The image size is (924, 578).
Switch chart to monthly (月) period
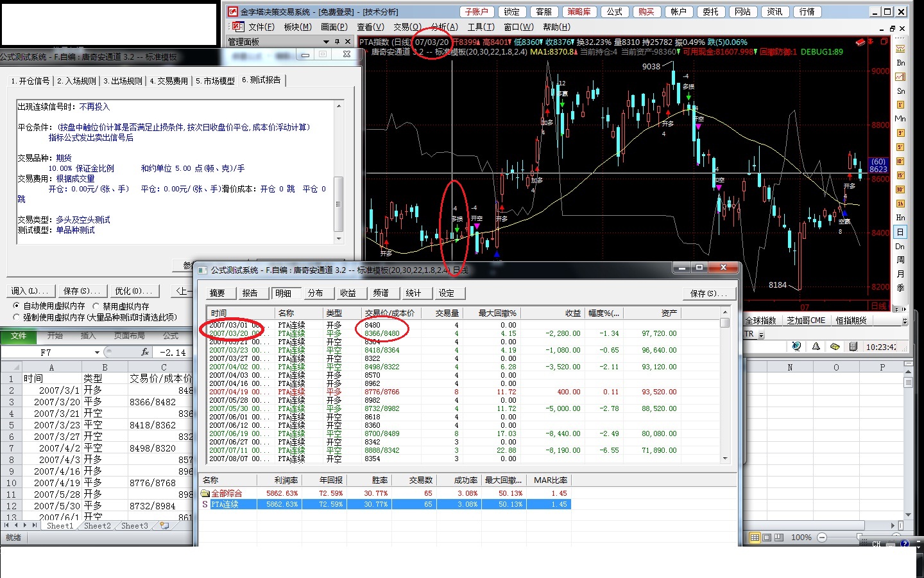[x=900, y=274]
